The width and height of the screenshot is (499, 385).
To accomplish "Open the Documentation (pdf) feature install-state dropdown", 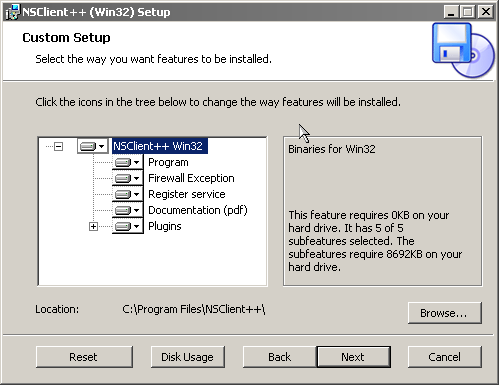I will pyautogui.click(x=128, y=210).
